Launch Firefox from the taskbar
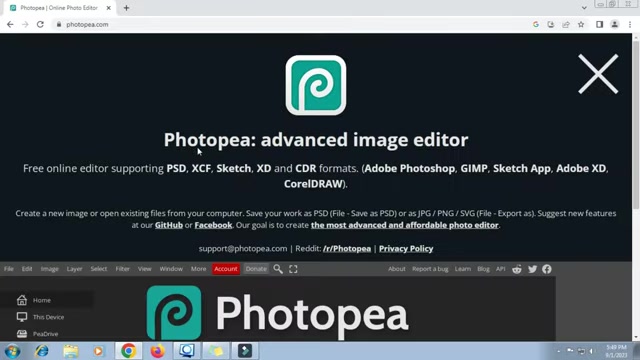The height and width of the screenshot is (360, 640). point(158,351)
